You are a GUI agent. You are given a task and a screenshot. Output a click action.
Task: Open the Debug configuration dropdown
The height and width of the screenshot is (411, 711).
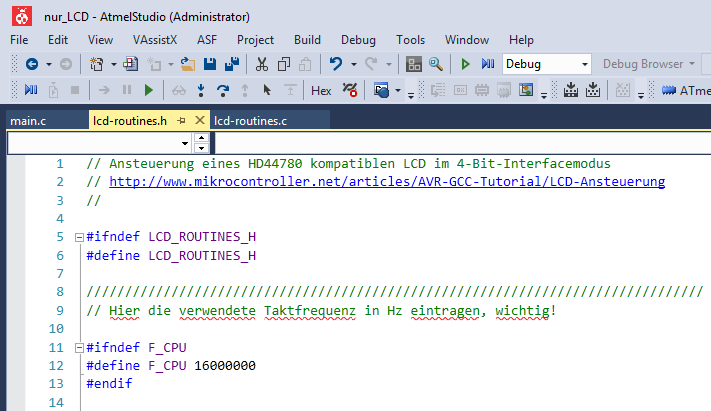coord(585,64)
